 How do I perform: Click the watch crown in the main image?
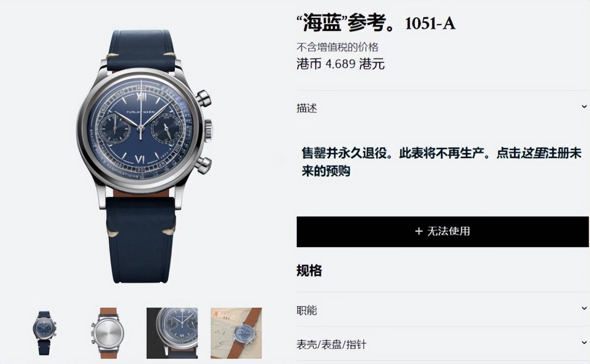tap(208, 131)
